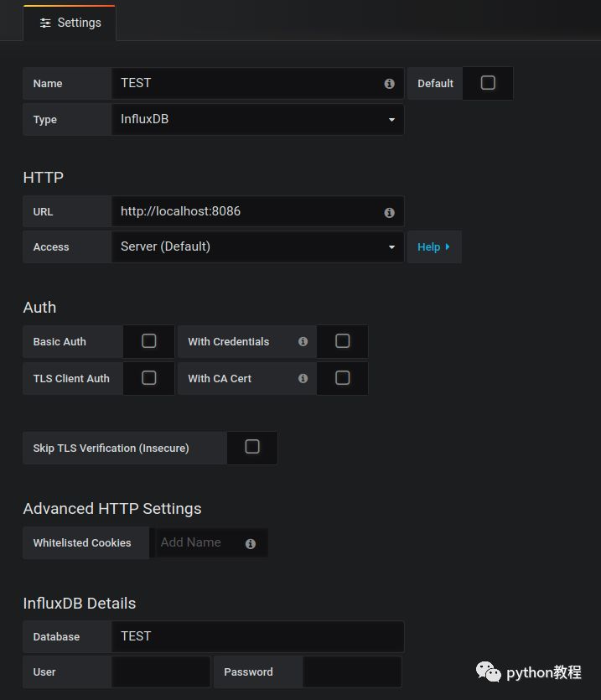The width and height of the screenshot is (601, 700).
Task: Expand the Help link next to Access
Action: [x=434, y=246]
